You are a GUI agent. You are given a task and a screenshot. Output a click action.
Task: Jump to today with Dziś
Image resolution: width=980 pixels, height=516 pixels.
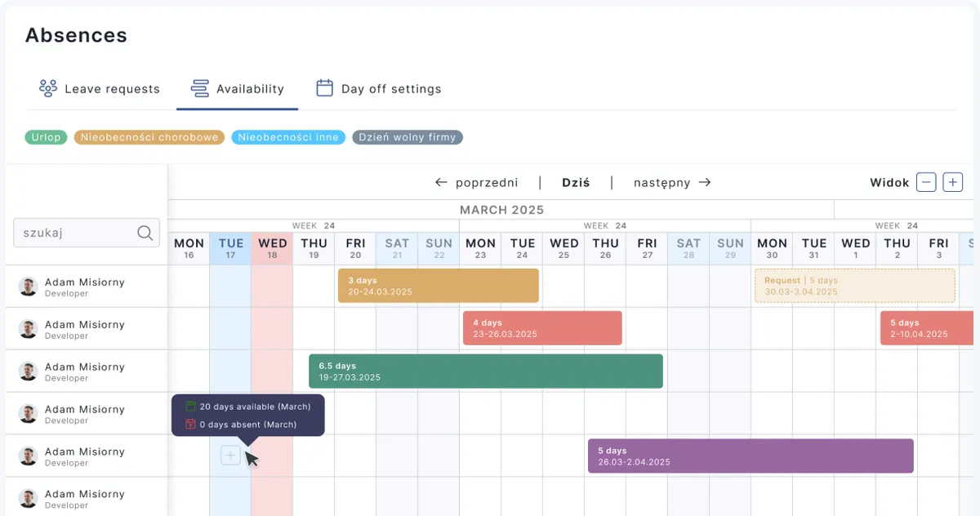[x=576, y=183]
